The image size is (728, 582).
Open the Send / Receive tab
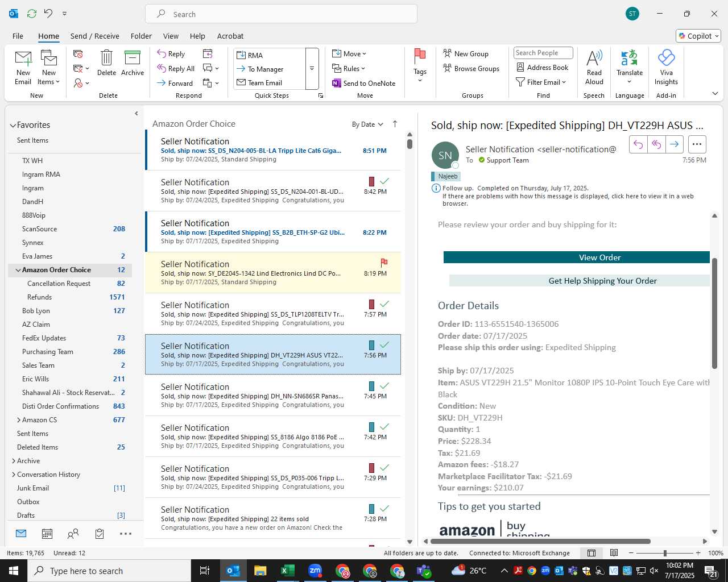pos(95,36)
